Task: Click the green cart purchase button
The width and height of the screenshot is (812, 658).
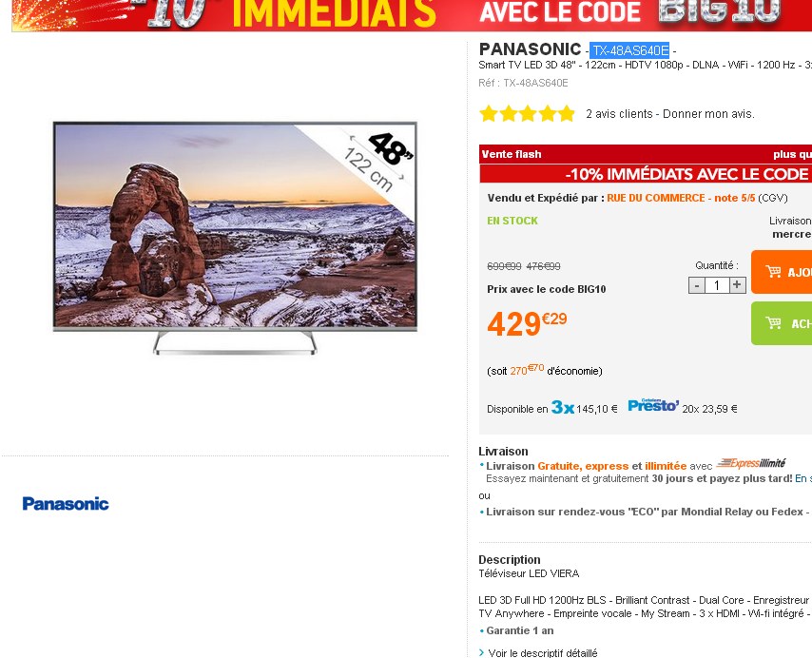Action: tap(782, 323)
